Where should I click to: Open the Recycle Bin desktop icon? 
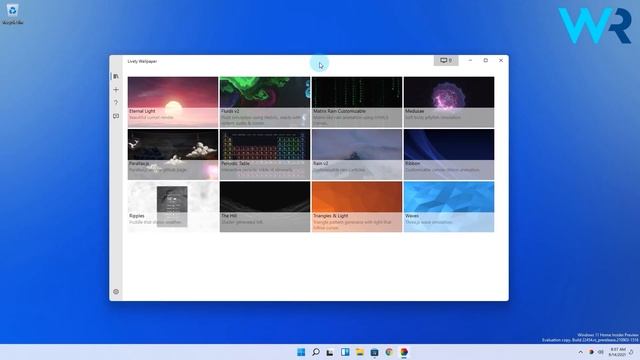[12, 14]
